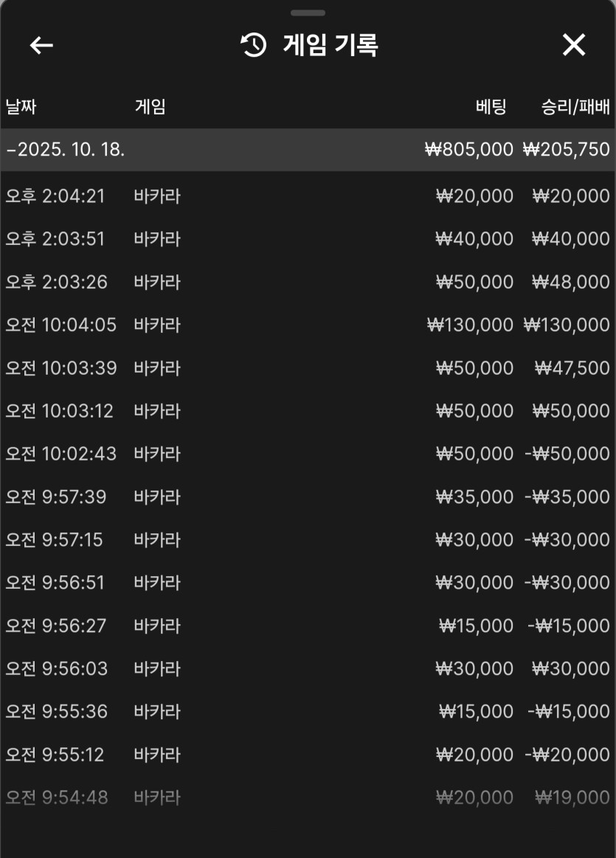This screenshot has width=616, height=858.
Task: Select the 날짜 column header
Action: [x=21, y=106]
